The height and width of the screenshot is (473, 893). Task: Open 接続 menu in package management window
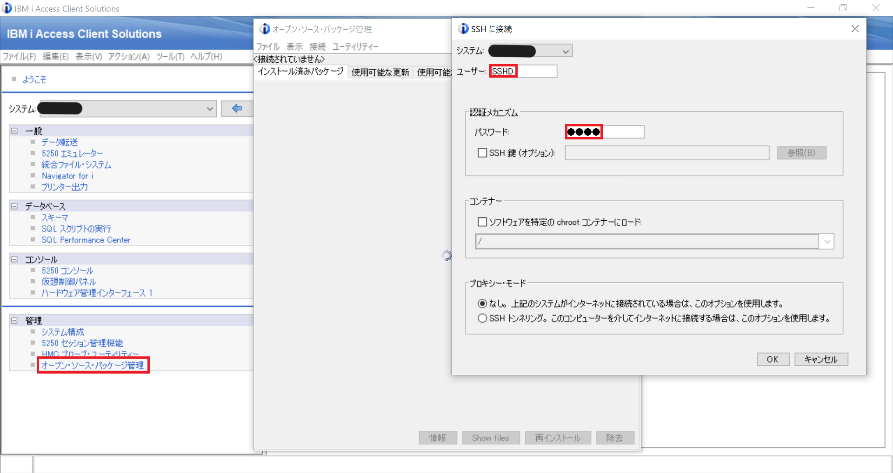(x=318, y=47)
